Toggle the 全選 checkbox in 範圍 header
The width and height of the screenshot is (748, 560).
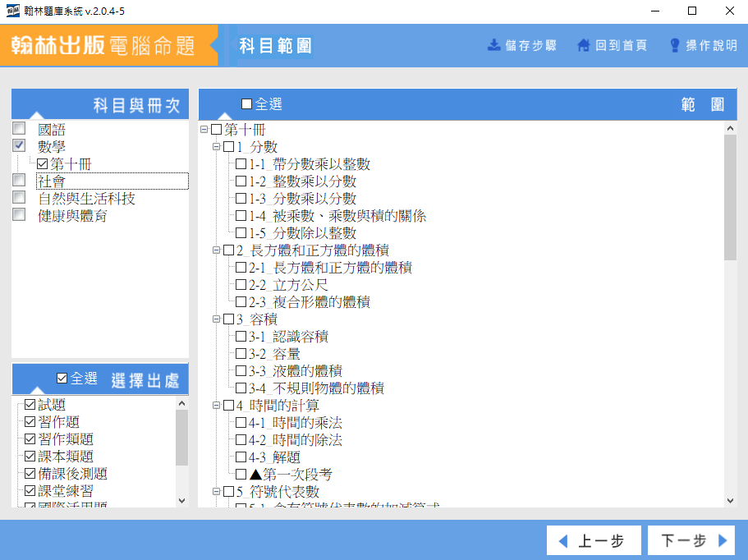[x=246, y=104]
